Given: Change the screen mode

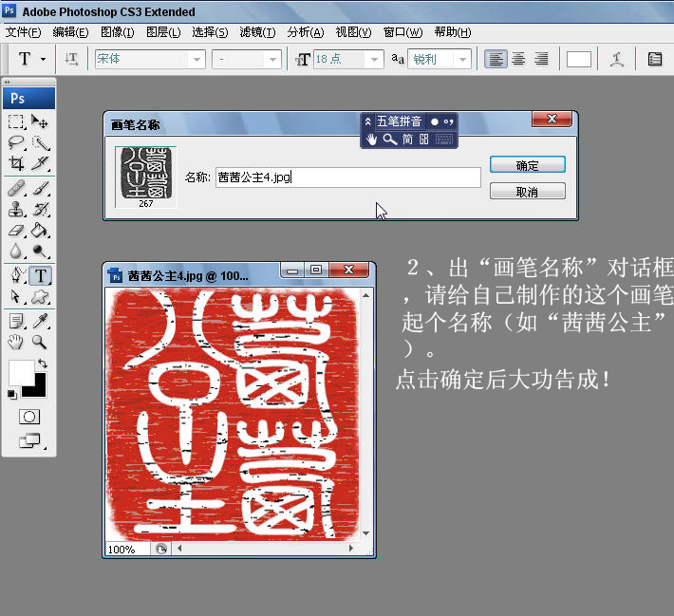Looking at the screenshot, I should coord(29,440).
